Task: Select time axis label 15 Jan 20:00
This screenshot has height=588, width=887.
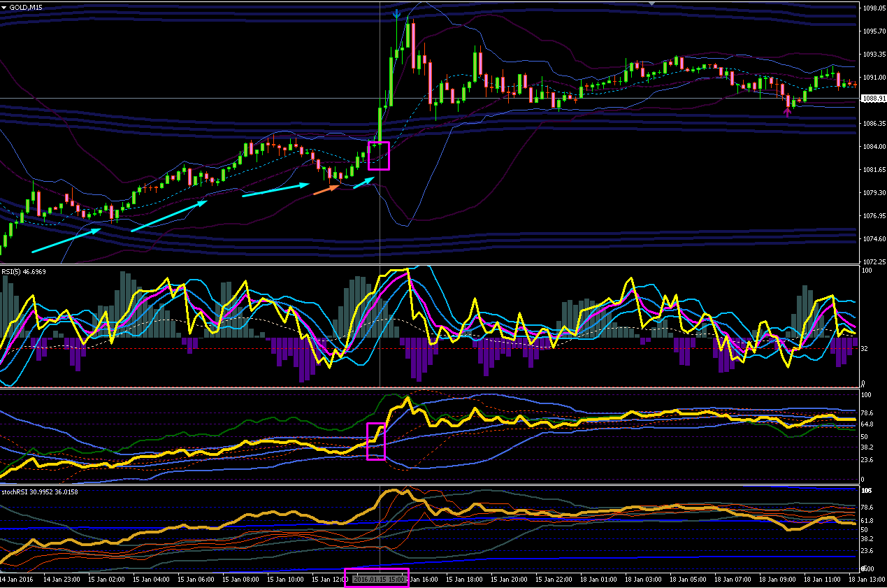Action: [509, 580]
